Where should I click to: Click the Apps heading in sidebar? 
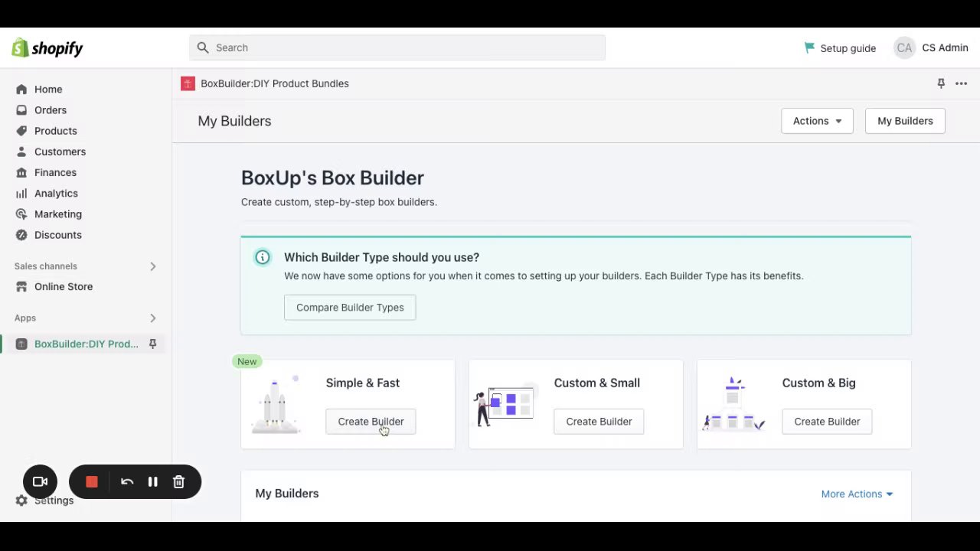click(x=25, y=318)
